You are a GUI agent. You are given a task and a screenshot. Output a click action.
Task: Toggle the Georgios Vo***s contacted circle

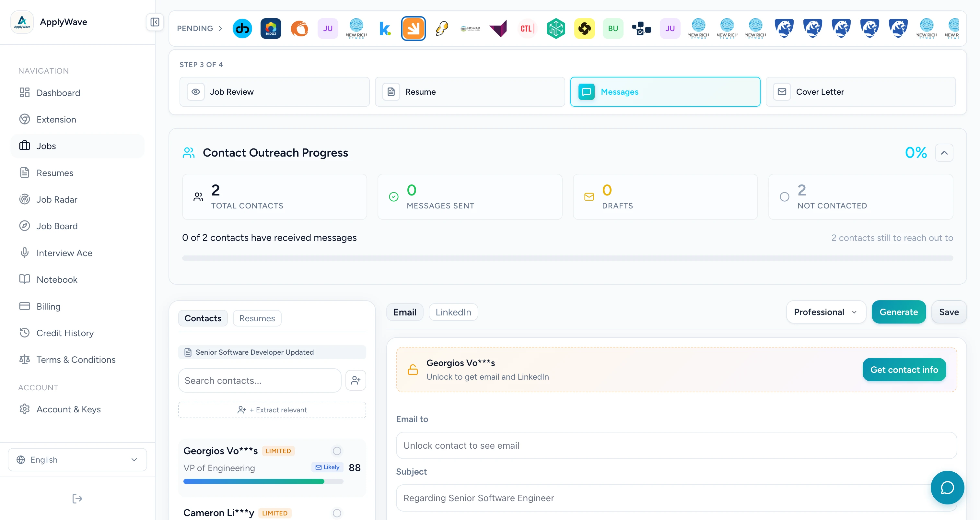tap(337, 451)
